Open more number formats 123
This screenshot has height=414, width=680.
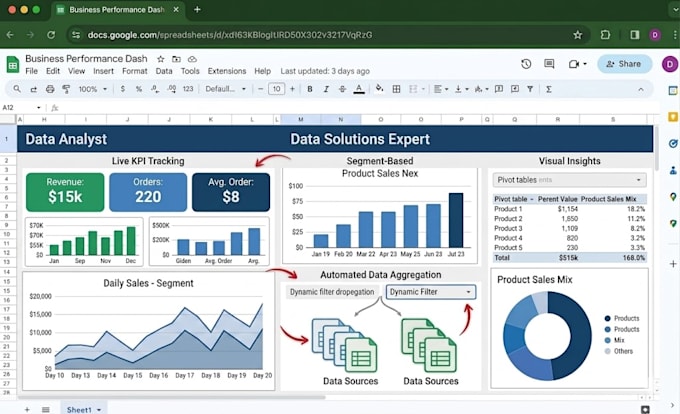point(188,89)
